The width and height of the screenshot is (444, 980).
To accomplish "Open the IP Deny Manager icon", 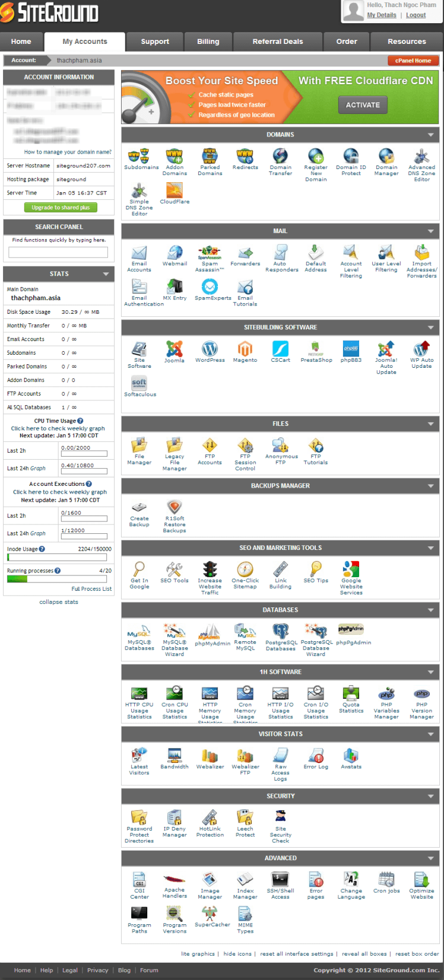I will click(x=175, y=819).
